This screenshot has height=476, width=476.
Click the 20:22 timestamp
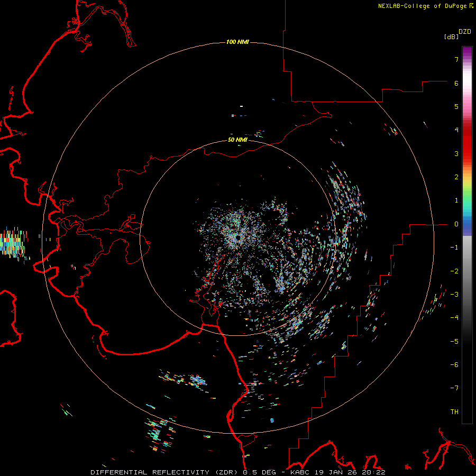coord(373,472)
